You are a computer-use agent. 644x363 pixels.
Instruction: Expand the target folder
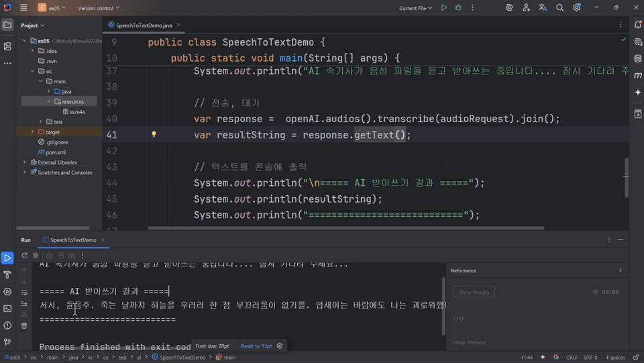point(32,132)
